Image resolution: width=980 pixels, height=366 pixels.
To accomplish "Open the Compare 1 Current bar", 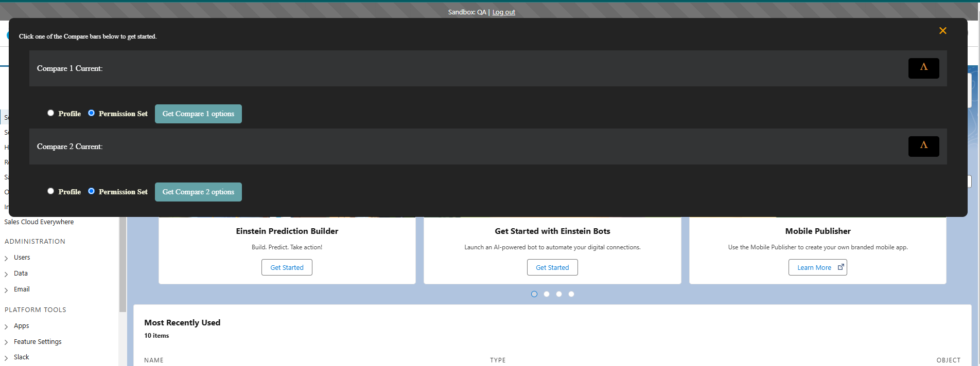I will tap(488, 68).
